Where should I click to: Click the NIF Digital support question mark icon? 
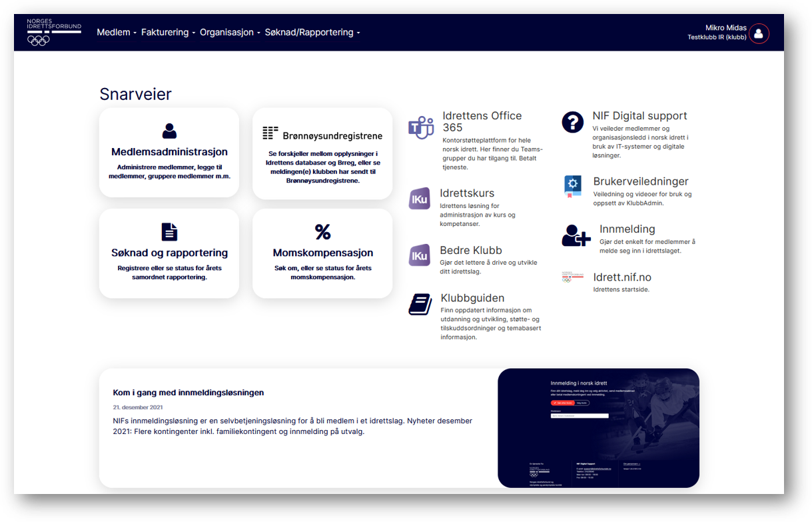[573, 122]
